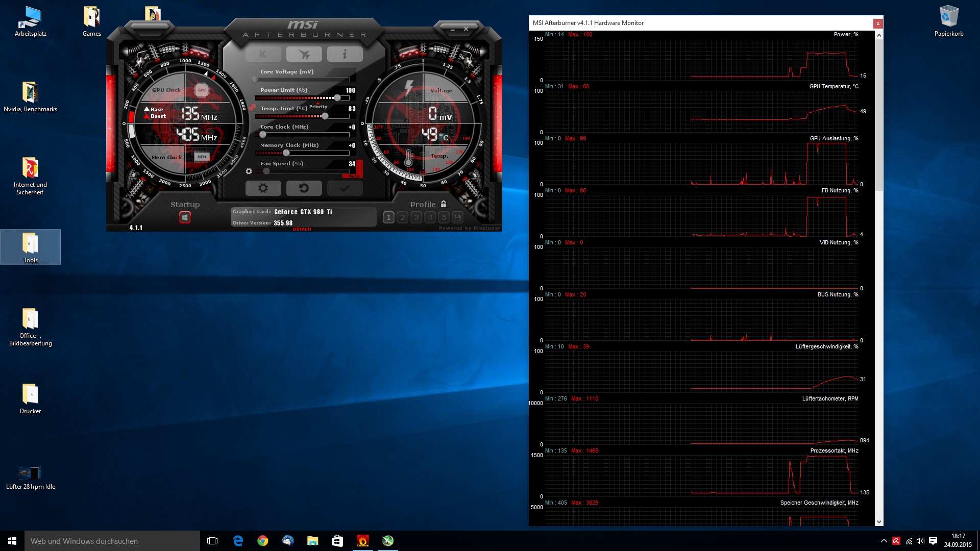The height and width of the screenshot is (551, 980).
Task: Toggle the Profile lock icon
Action: (444, 204)
